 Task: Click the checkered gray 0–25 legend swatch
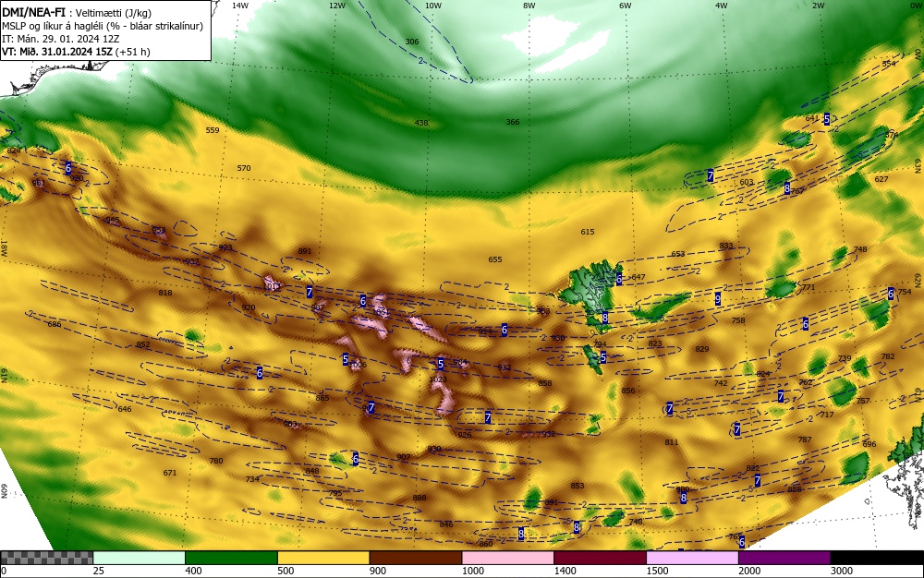(x=46, y=558)
